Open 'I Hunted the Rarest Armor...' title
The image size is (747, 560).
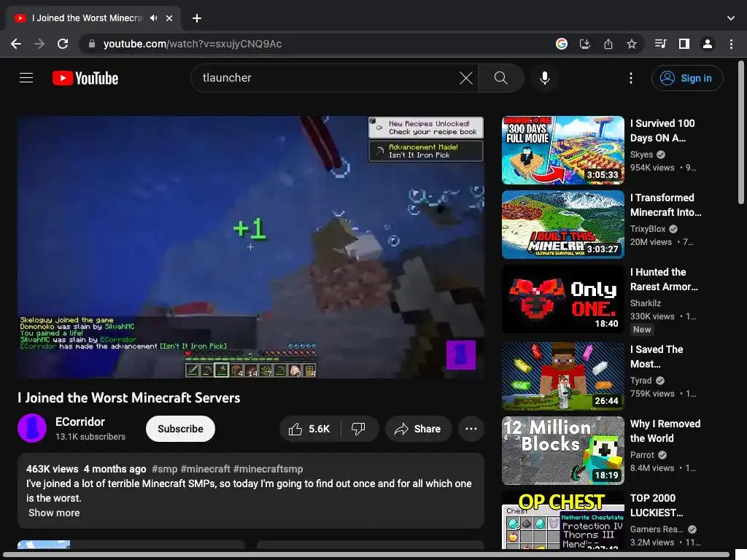click(664, 279)
